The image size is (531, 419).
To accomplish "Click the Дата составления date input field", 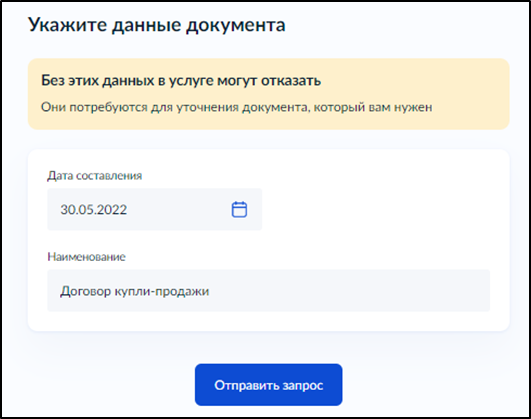I will (154, 209).
